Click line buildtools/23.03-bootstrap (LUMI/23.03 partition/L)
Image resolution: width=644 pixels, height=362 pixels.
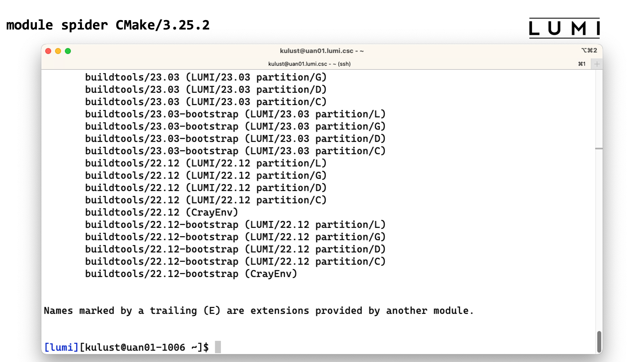coord(235,114)
